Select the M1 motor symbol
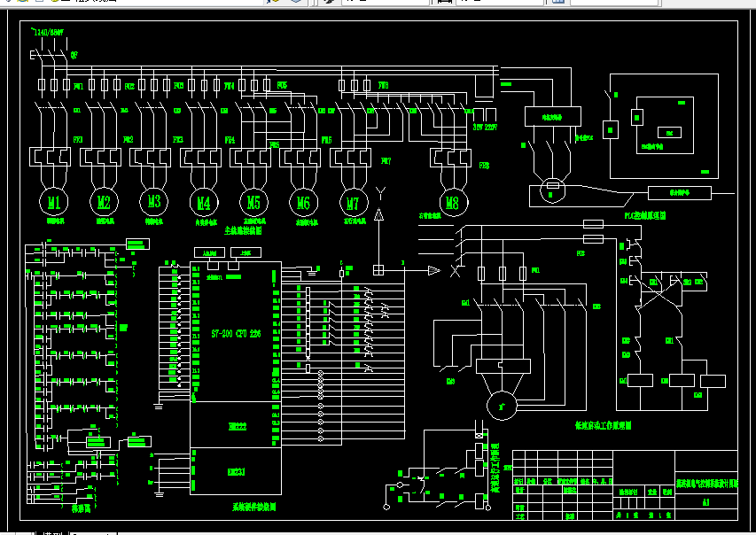 pyautogui.click(x=53, y=202)
